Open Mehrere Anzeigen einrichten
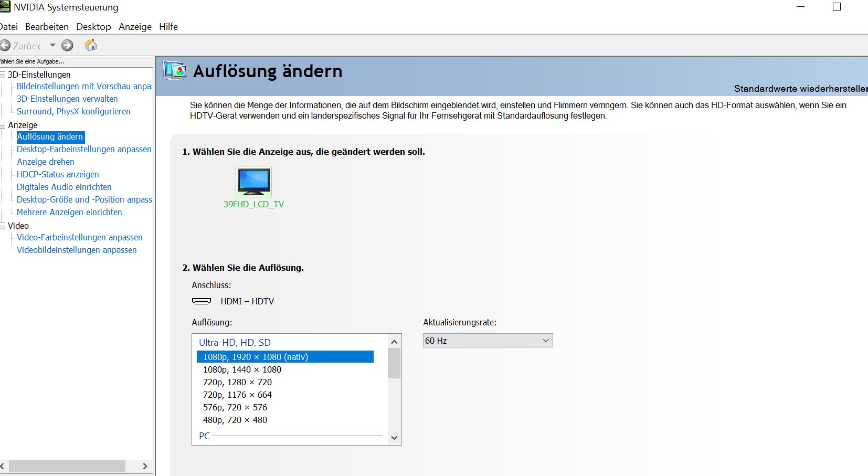 pos(69,212)
